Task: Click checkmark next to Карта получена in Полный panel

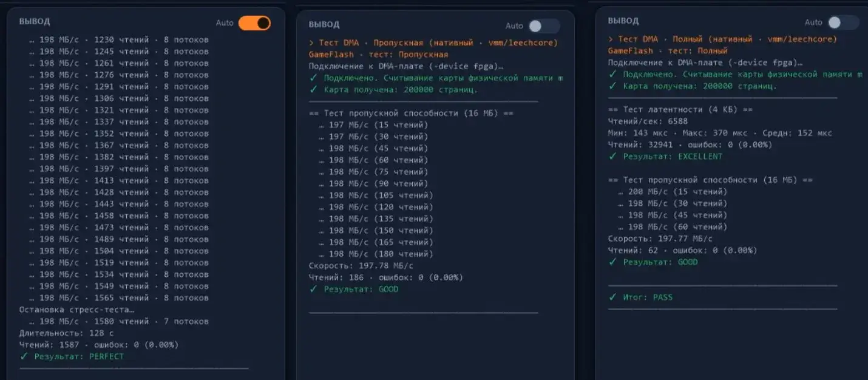Action: click(612, 86)
